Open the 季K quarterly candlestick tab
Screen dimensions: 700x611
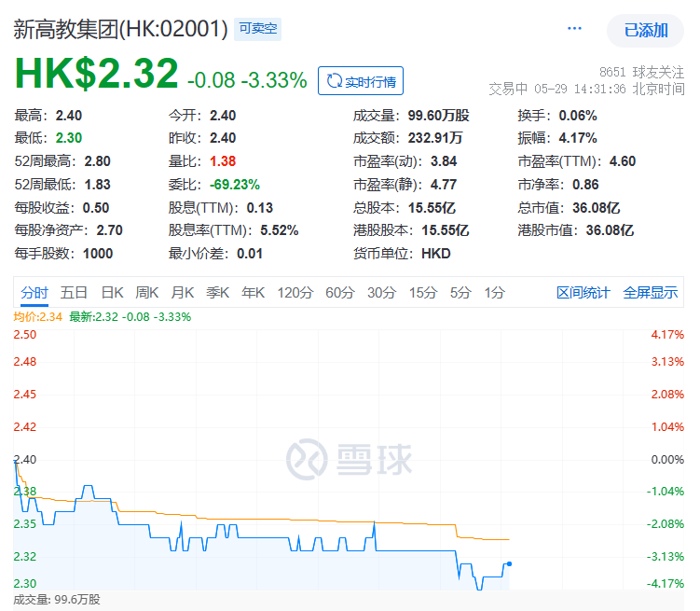coord(217,293)
